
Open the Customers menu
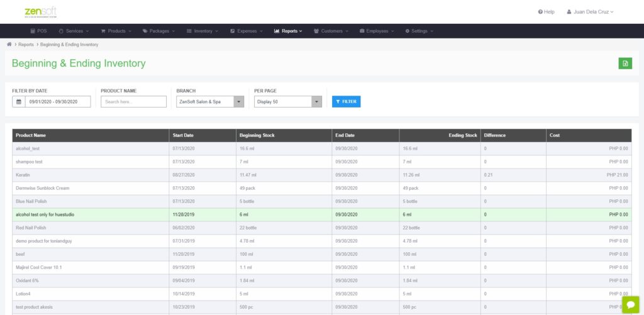[x=331, y=31]
